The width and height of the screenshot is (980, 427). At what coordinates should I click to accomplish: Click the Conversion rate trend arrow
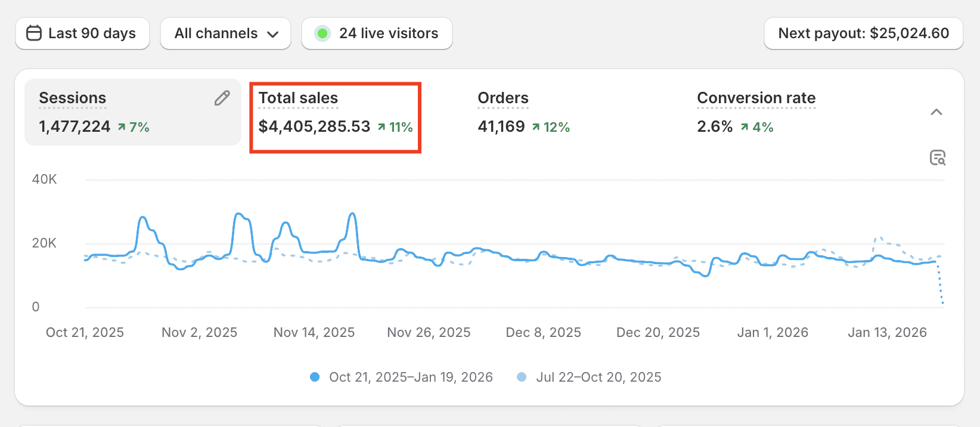(745, 127)
